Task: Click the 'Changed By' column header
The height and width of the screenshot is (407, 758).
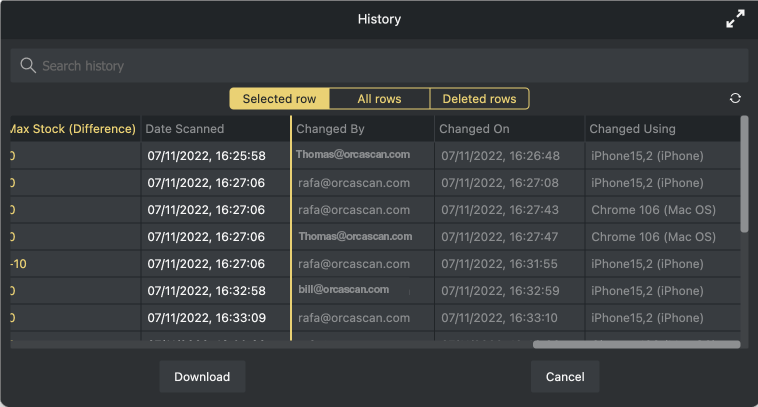Action: click(330, 129)
